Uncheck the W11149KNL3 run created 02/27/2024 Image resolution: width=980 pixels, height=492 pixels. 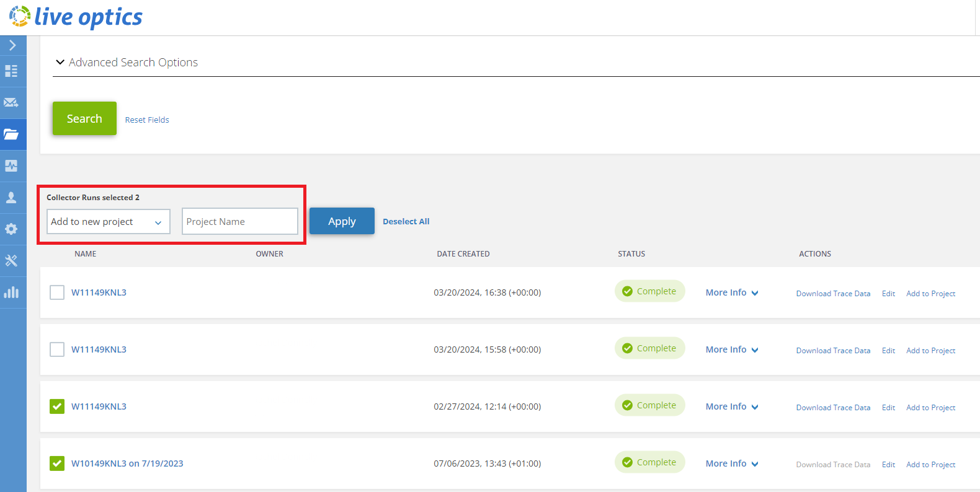pos(57,406)
